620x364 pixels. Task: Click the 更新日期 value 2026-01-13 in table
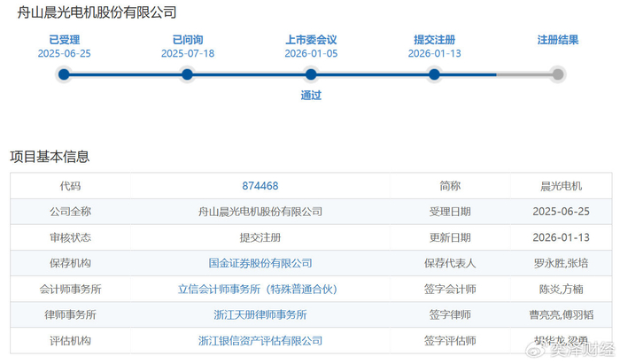tap(561, 237)
